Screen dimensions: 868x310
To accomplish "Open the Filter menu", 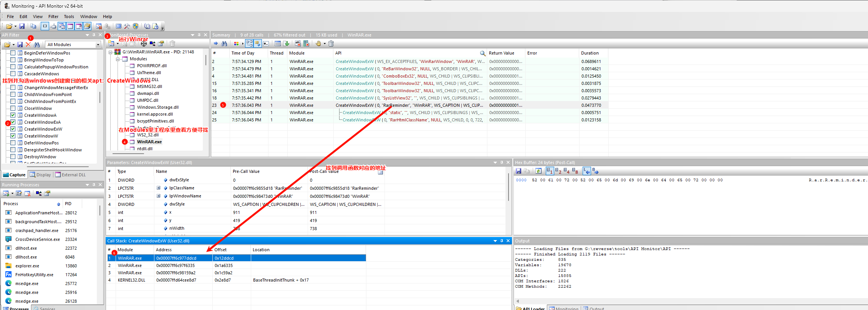I will point(53,17).
